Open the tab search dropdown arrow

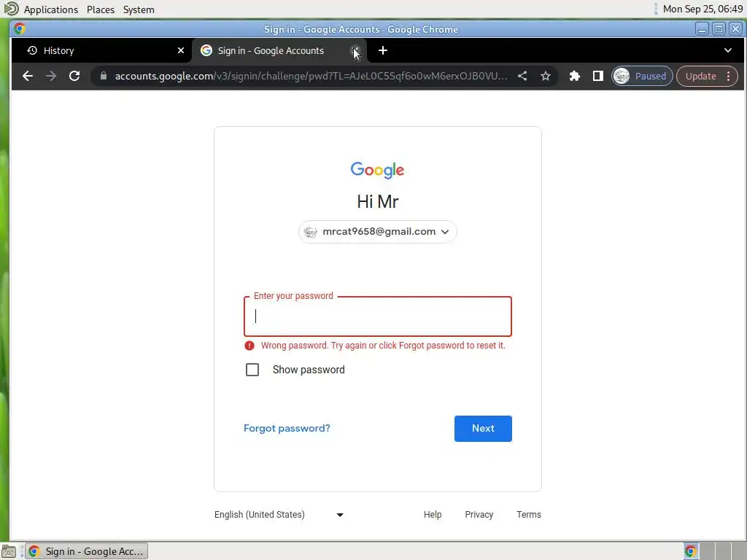[727, 50]
